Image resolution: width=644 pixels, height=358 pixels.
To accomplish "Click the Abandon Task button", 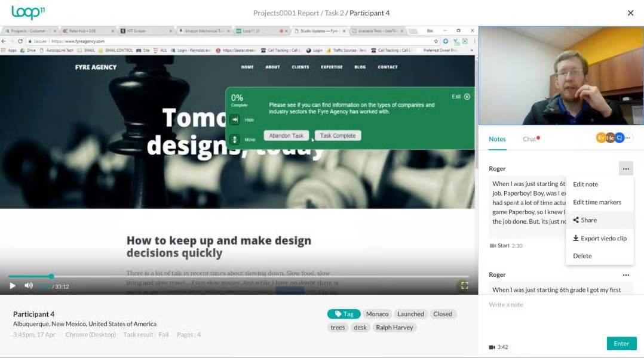I will click(x=286, y=135).
